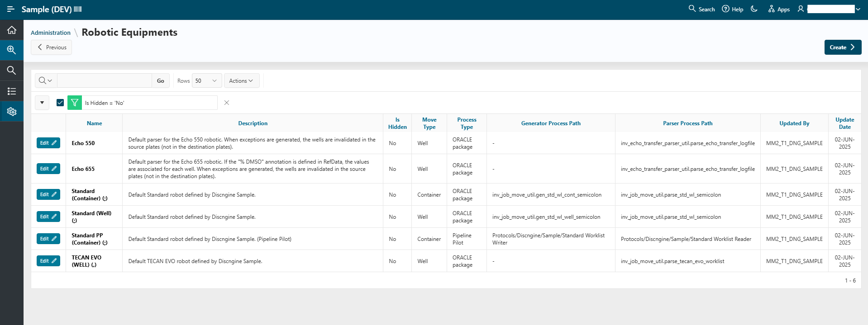Open the Generator Process Path column header

pyautogui.click(x=551, y=123)
